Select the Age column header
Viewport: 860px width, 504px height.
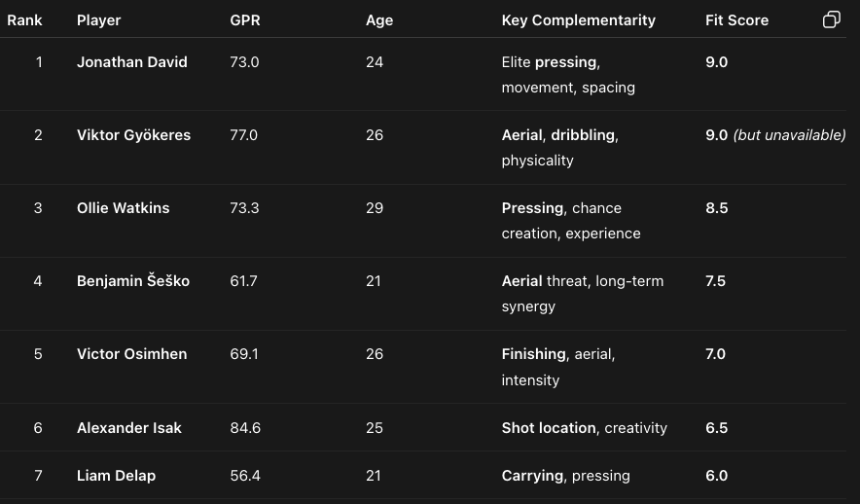[x=379, y=20]
